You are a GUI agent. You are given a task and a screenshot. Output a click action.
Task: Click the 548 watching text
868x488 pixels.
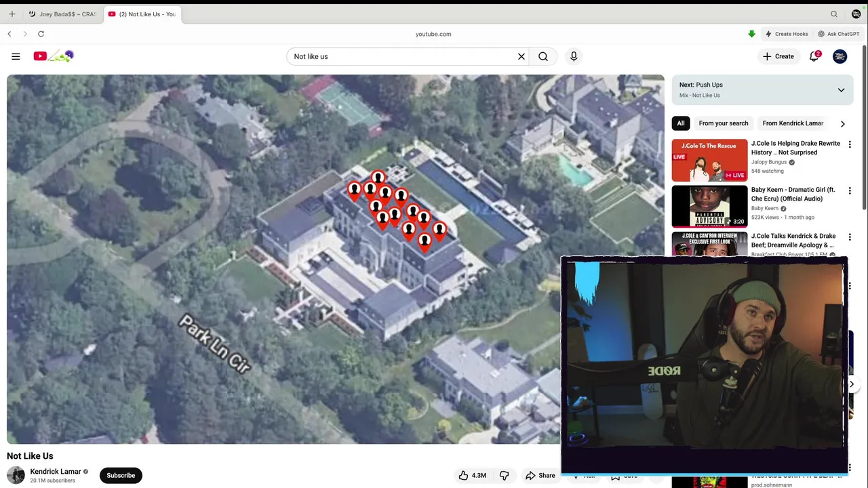(x=767, y=171)
